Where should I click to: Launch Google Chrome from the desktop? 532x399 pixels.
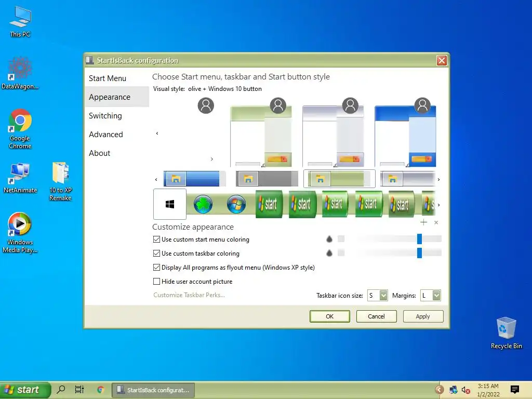[20, 129]
